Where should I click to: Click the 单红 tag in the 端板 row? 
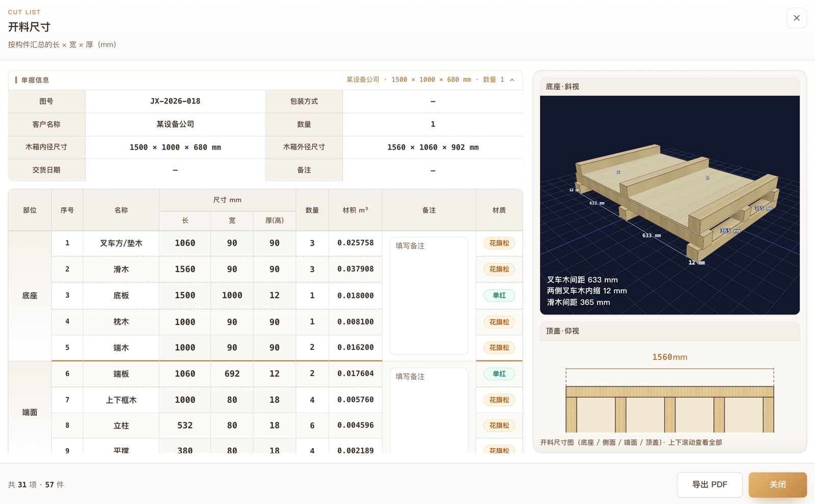(x=499, y=374)
